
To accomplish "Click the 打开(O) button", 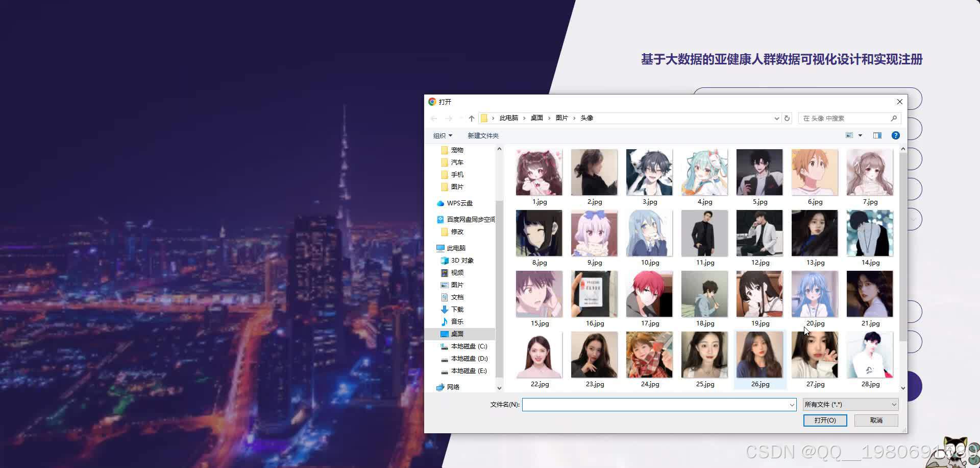I will (825, 420).
